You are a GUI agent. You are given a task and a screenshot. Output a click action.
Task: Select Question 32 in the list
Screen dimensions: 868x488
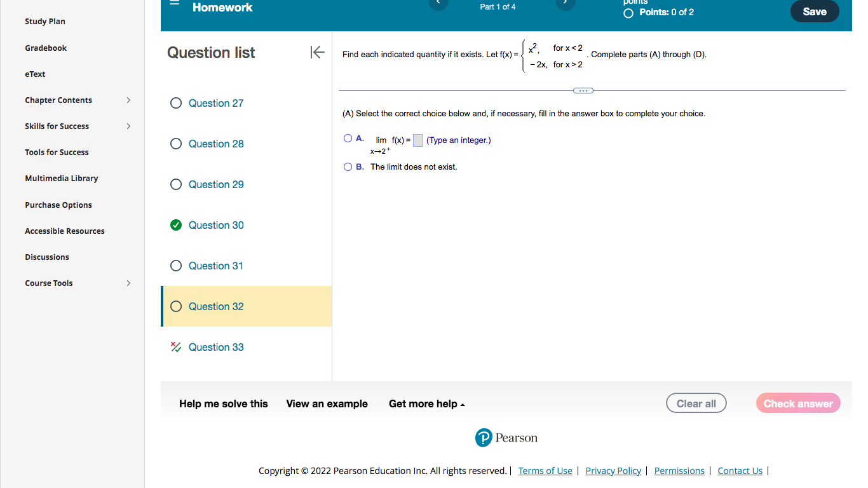click(247, 306)
